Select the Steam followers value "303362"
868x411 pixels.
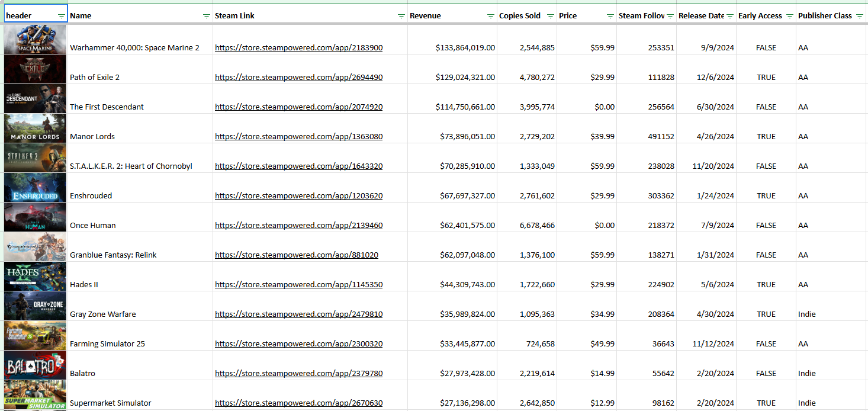point(660,196)
